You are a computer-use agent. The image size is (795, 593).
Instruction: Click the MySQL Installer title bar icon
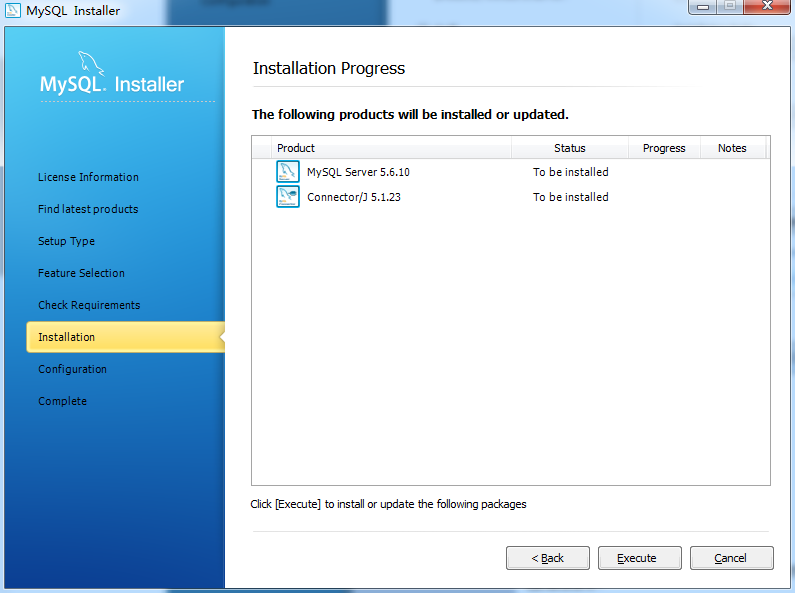point(13,10)
